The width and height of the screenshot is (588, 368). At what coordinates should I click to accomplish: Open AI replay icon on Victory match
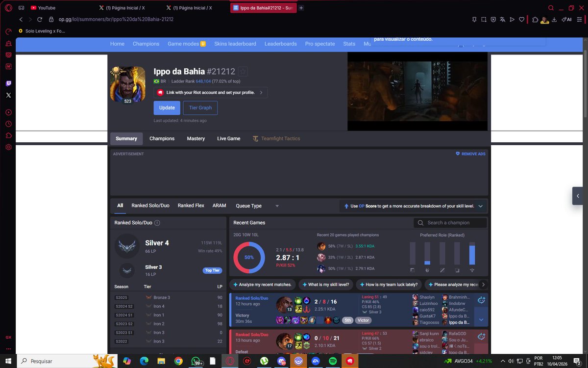[481, 300]
